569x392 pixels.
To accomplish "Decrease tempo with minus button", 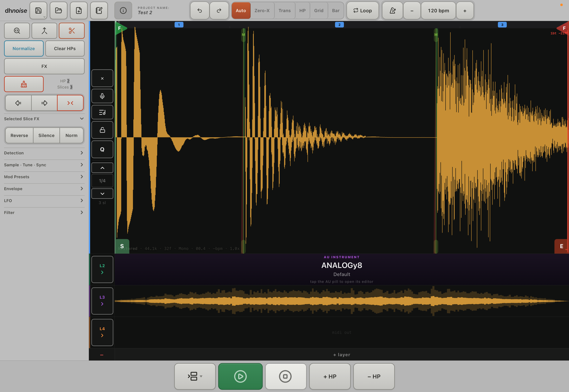I will [412, 11].
